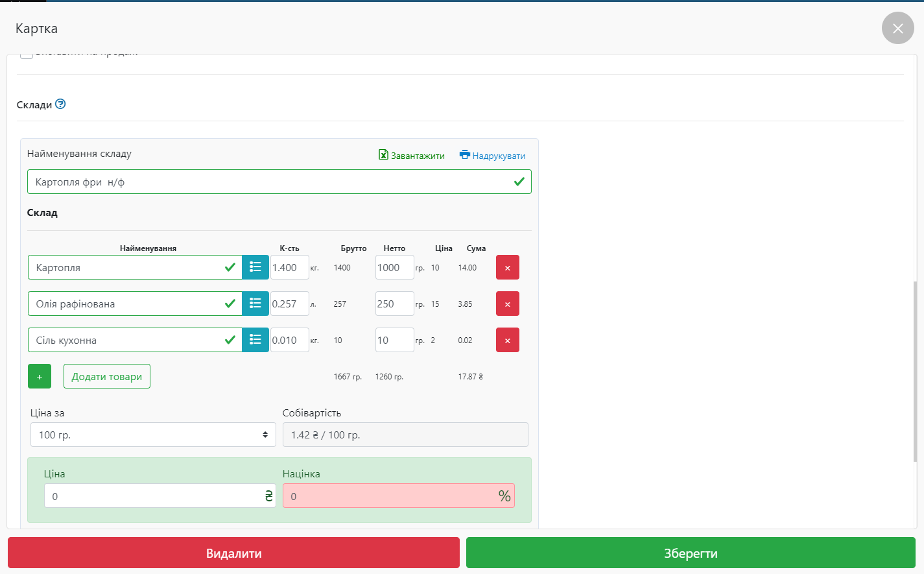Print the composition via Надрукувати
The height and width of the screenshot is (574, 924).
coord(492,156)
